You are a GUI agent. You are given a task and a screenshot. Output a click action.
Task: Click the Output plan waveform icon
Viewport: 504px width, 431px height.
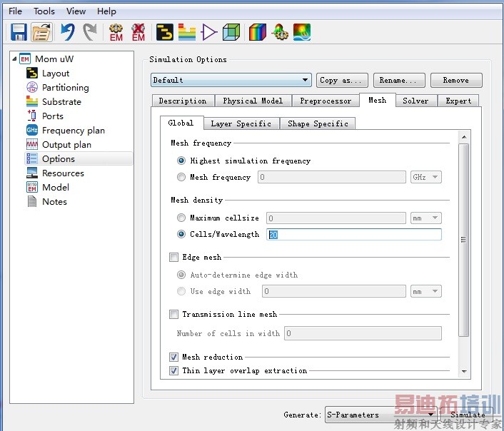32,144
